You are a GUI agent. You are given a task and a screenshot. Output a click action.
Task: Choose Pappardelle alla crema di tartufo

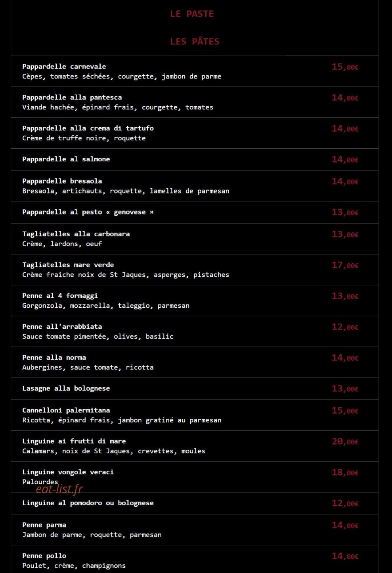[88, 128]
